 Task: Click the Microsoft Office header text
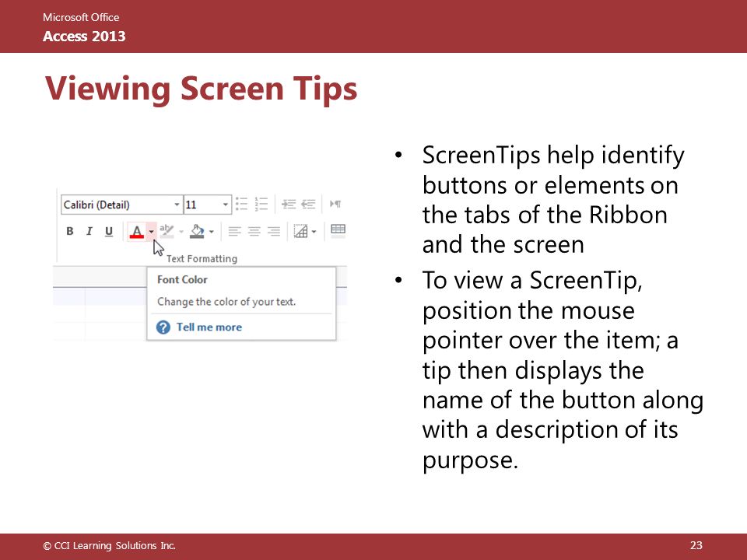coord(81,17)
